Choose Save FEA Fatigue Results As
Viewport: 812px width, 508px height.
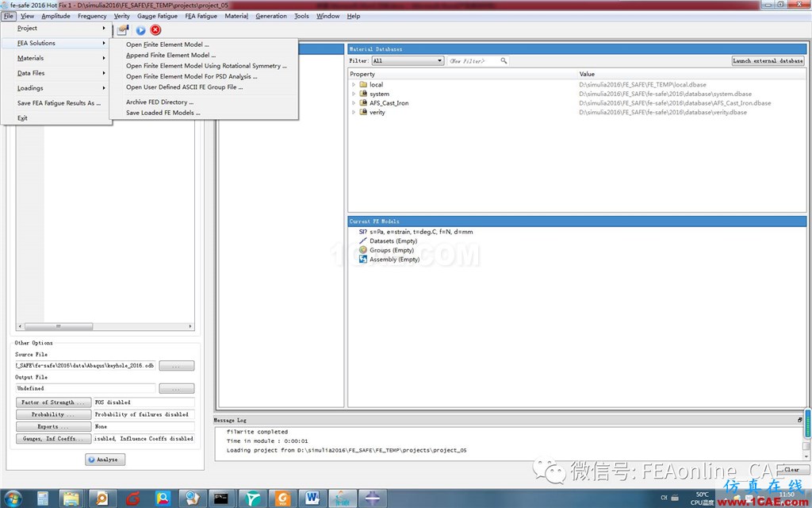pos(57,103)
